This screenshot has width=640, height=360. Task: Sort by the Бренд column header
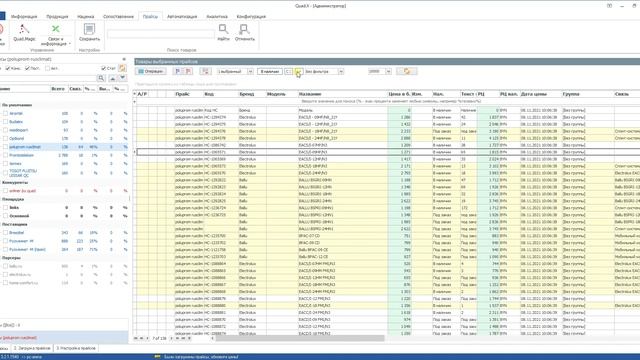pyautogui.click(x=252, y=94)
